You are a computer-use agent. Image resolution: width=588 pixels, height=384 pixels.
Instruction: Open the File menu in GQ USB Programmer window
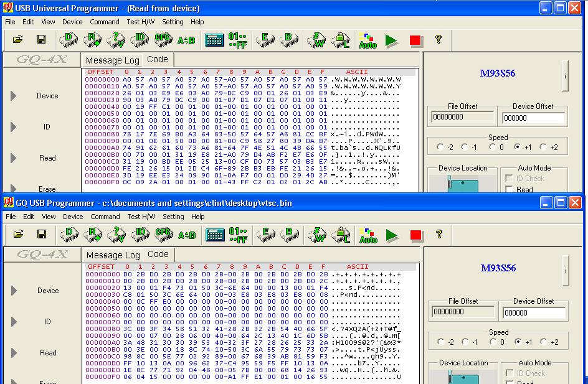click(x=11, y=217)
